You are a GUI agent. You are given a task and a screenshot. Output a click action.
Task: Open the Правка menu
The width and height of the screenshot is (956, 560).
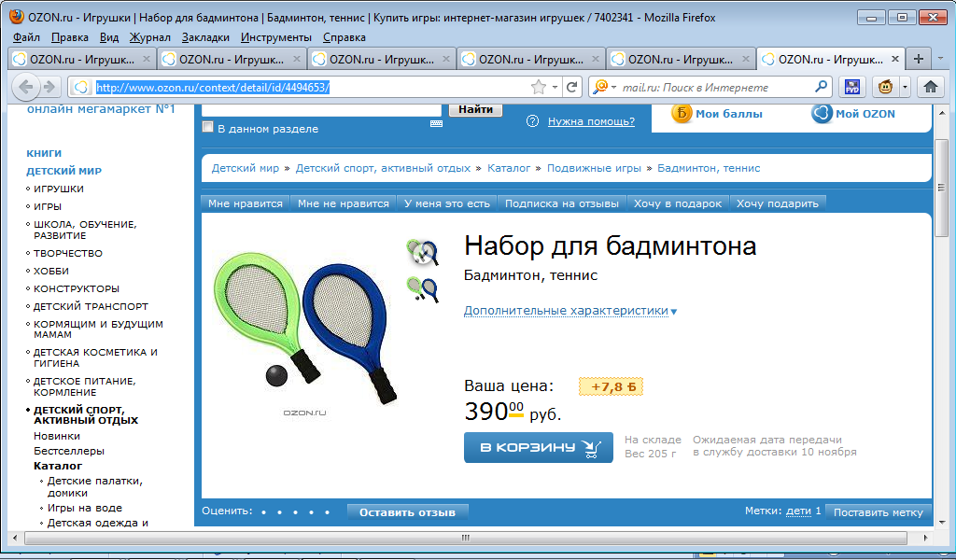click(x=69, y=37)
